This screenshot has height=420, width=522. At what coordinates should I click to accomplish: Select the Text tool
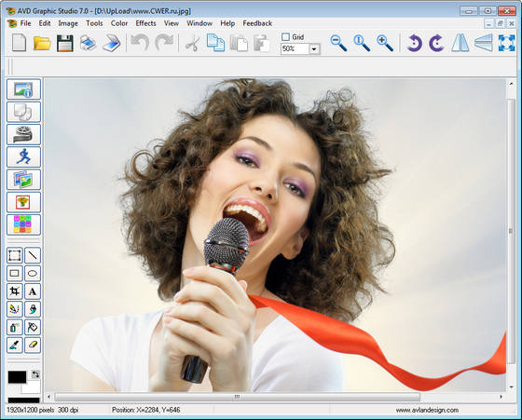(33, 291)
